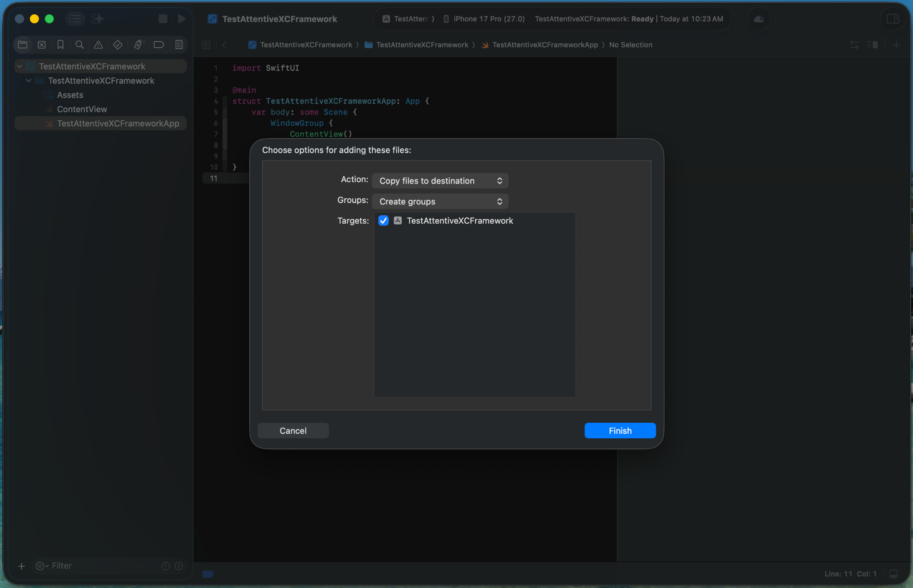Viewport: 913px width, 588px height.
Task: Toggle the debug area at bottom right
Action: coord(893,574)
